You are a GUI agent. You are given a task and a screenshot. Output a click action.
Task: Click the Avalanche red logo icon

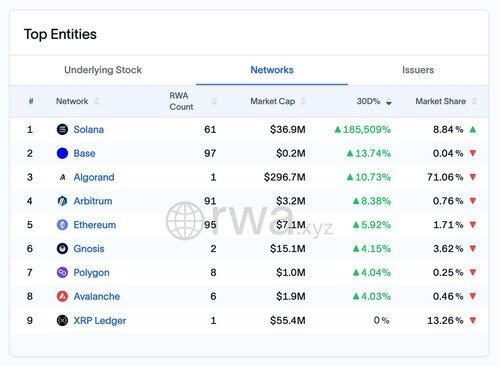click(x=62, y=296)
